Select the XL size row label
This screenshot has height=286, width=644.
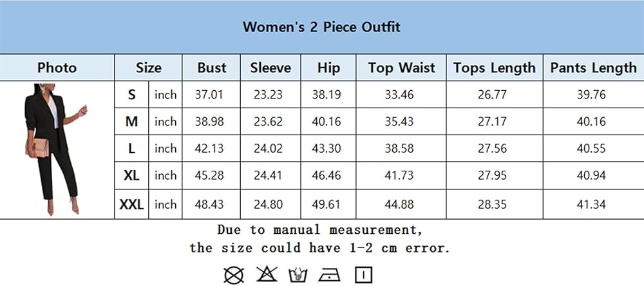[x=132, y=175]
